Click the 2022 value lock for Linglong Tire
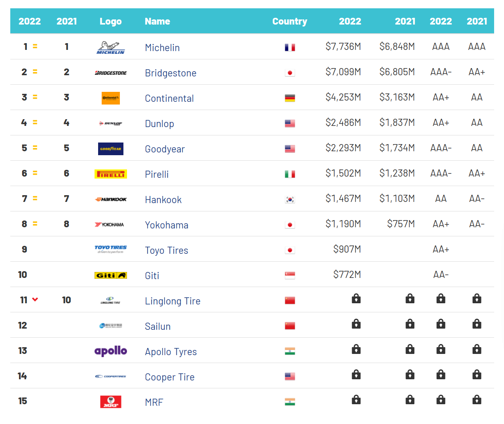This screenshot has height=424, width=504. coord(356,299)
